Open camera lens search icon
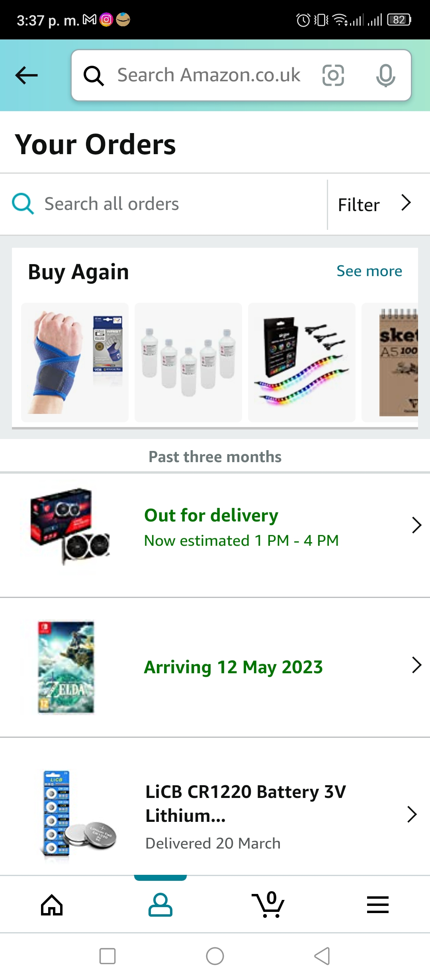430x980 pixels. coord(333,75)
